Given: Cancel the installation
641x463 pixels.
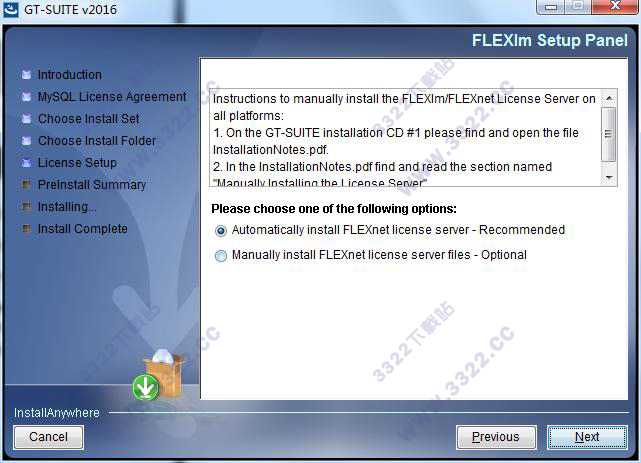Looking at the screenshot, I should click(48, 437).
